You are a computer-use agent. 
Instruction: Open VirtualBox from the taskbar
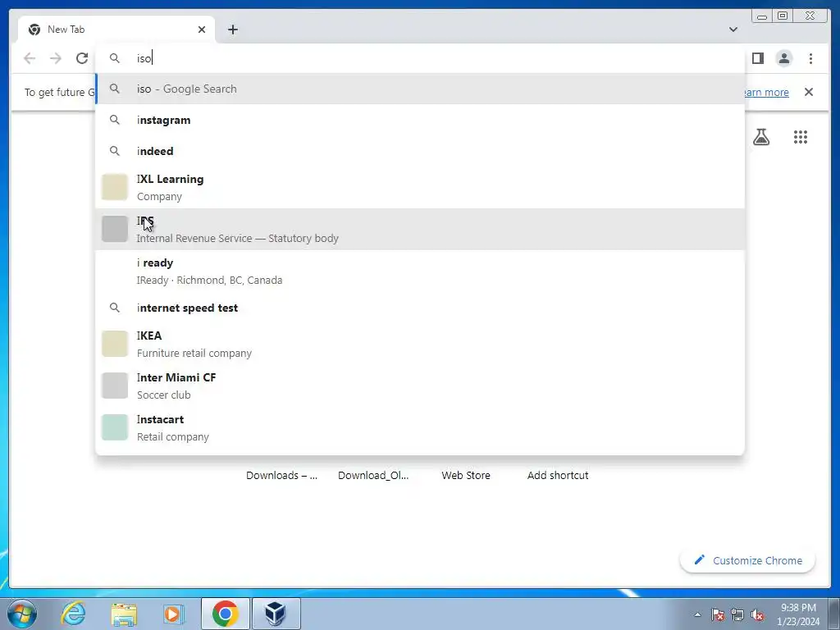(x=276, y=614)
